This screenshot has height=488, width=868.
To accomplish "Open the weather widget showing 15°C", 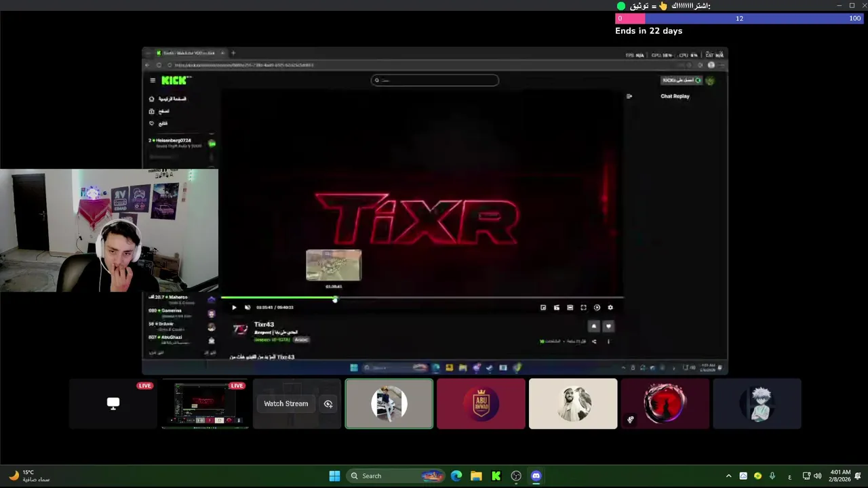I will tap(30, 476).
